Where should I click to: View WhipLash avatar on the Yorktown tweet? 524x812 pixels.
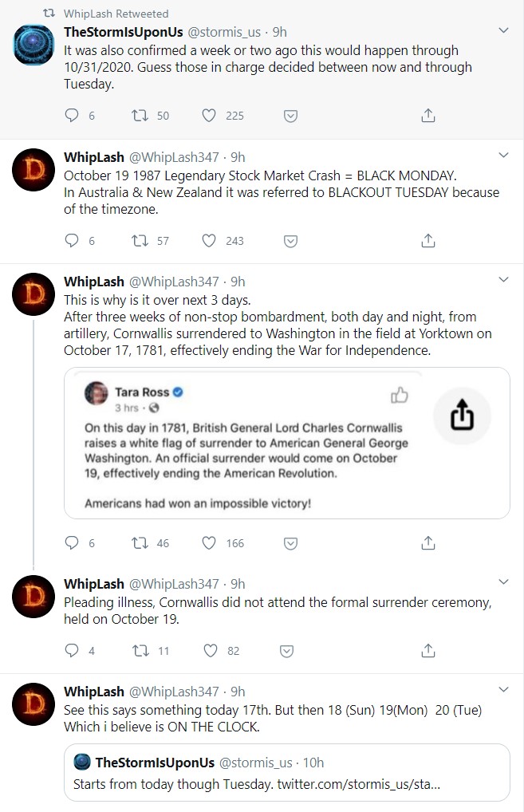click(x=33, y=296)
